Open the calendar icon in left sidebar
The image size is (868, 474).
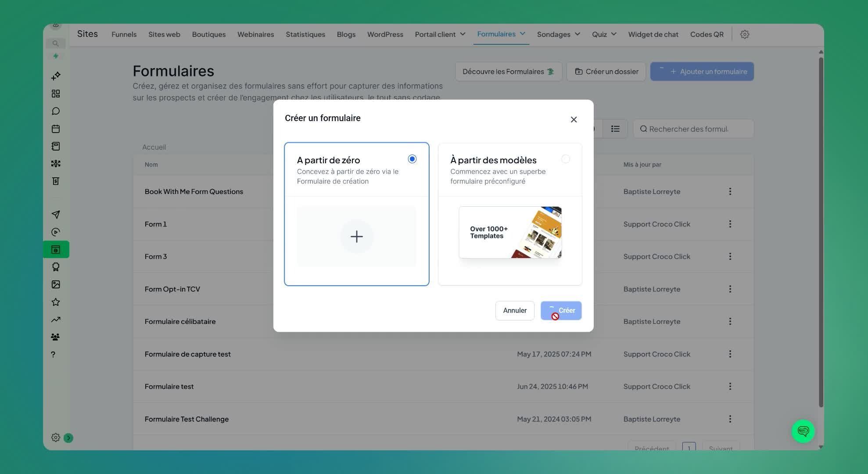pos(56,129)
